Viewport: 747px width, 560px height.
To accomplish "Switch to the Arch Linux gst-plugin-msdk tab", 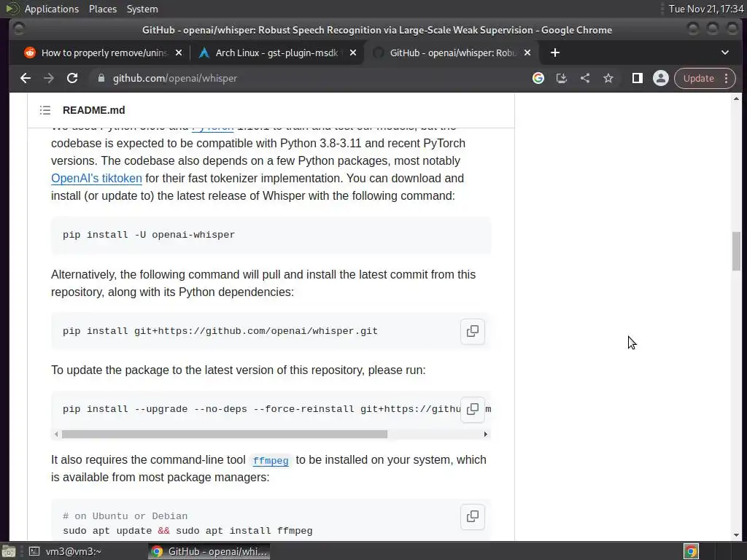I will (276, 52).
